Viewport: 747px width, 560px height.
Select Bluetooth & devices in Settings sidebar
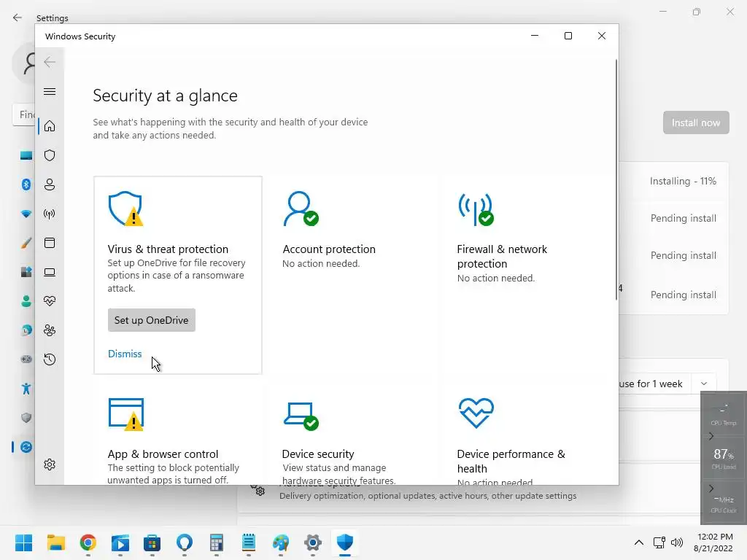point(26,184)
